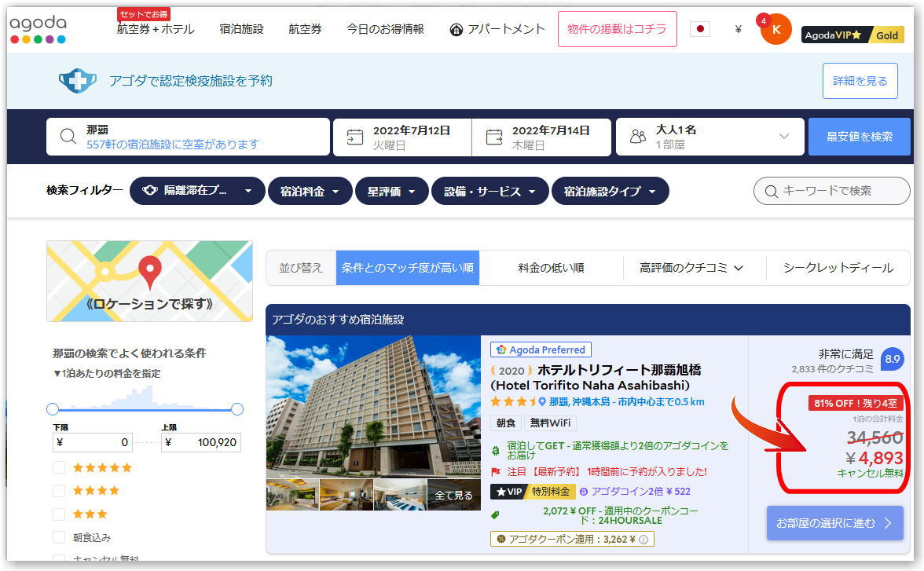Select the 料金の低い順 sort tab

[551, 268]
